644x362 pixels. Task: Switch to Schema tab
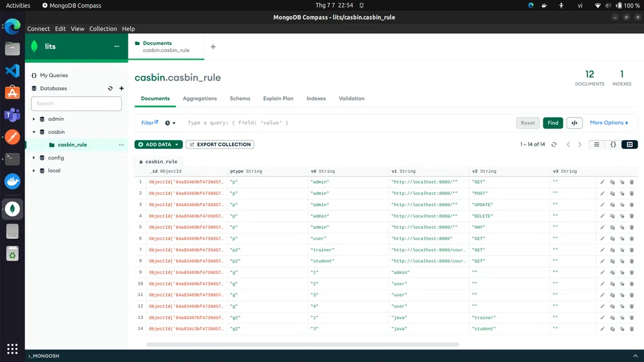pos(240,99)
